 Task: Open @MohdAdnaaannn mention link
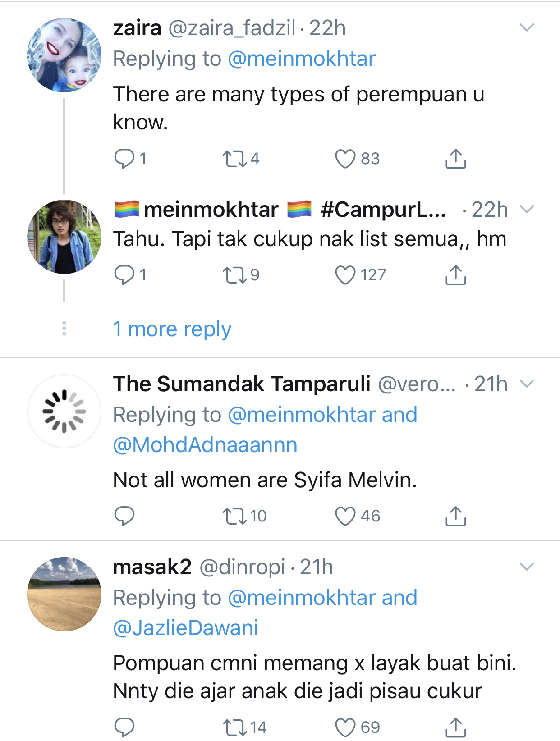pyautogui.click(x=205, y=445)
